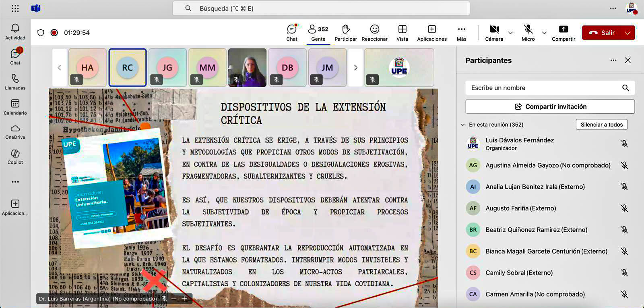Click Camily Sobral (Externo) in list
The image size is (644, 308).
click(x=519, y=273)
